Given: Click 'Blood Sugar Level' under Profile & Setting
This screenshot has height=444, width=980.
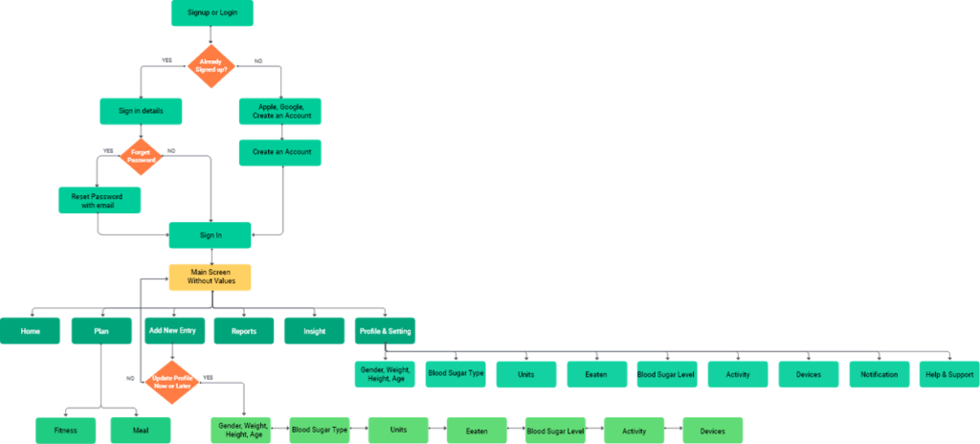Looking at the screenshot, I should [x=667, y=374].
